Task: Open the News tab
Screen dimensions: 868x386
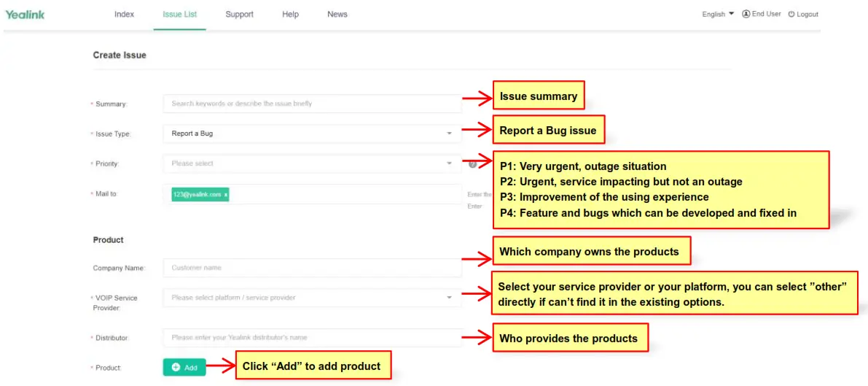Action: tap(337, 15)
